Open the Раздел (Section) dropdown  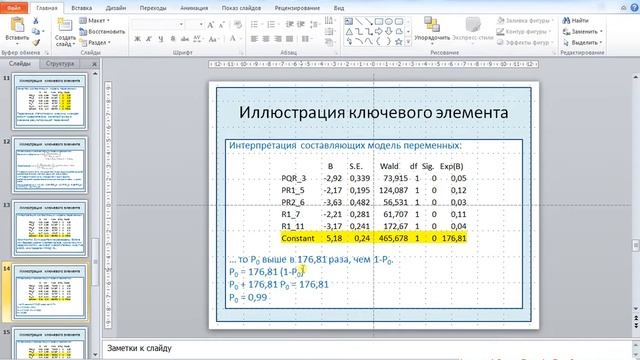tap(95, 42)
